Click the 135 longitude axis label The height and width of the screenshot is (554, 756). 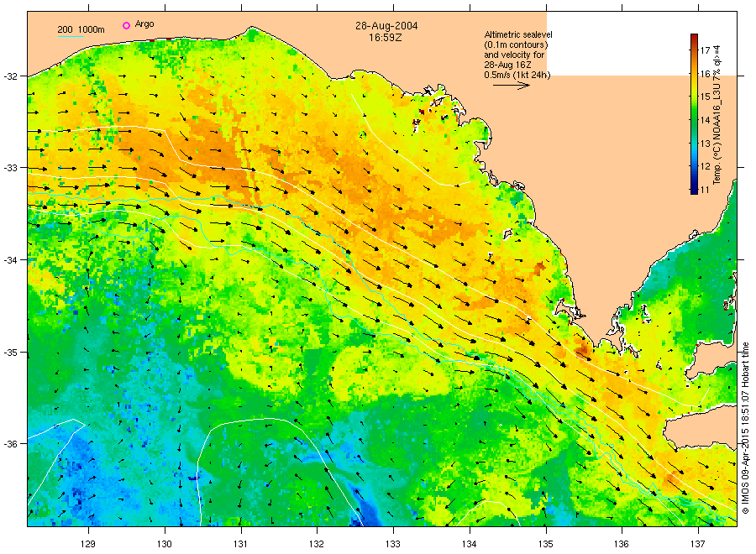pyautogui.click(x=546, y=544)
